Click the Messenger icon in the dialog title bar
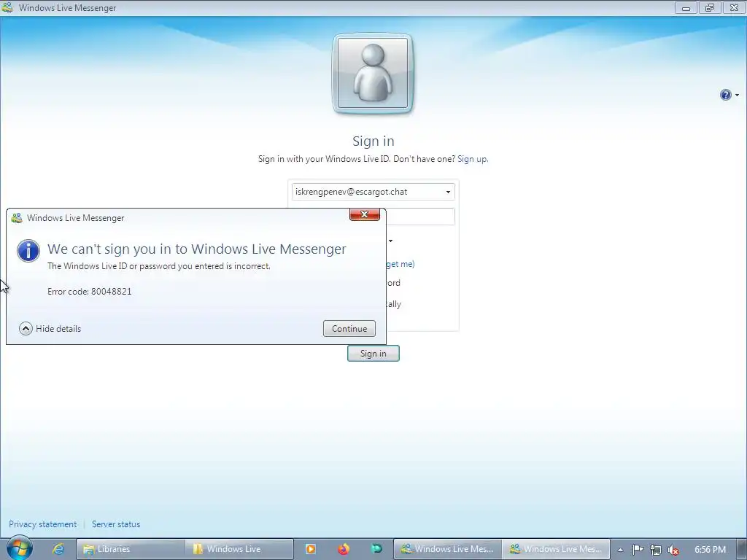747x560 pixels. tap(17, 217)
